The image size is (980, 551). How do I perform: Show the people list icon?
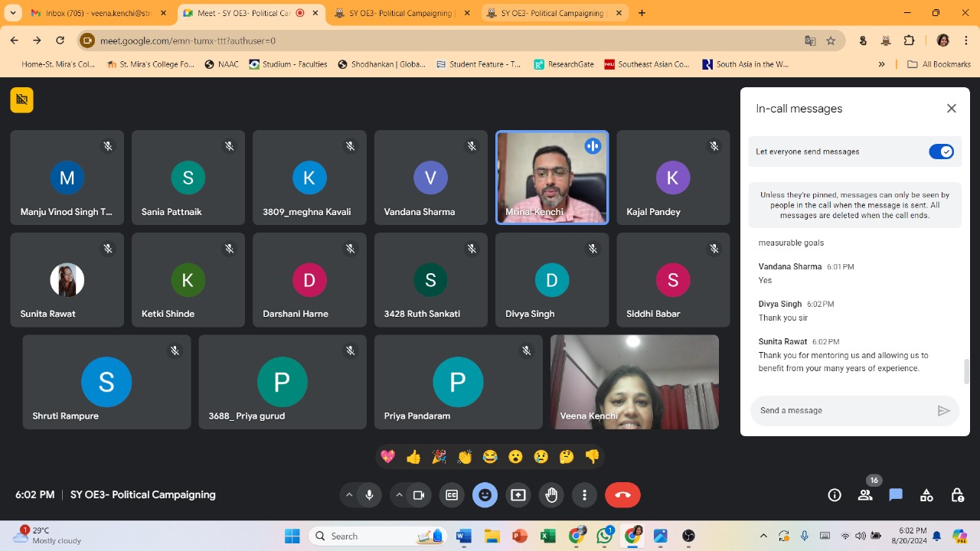coord(865,495)
